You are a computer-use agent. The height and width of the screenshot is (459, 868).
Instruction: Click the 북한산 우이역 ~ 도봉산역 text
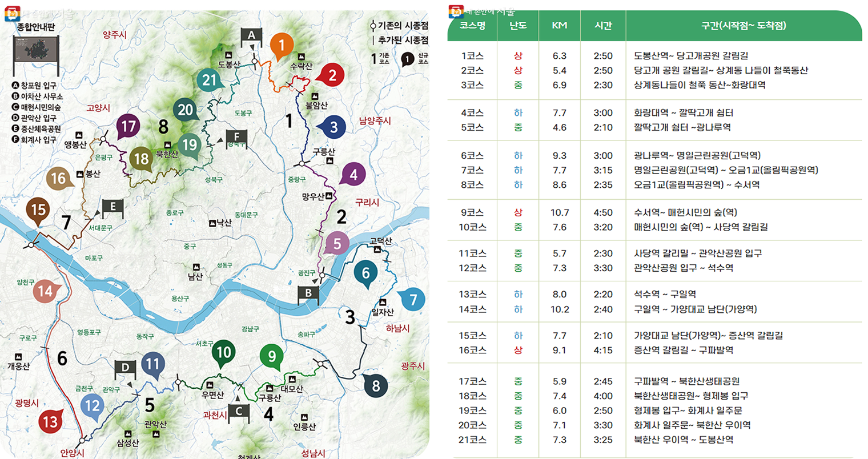(684, 440)
